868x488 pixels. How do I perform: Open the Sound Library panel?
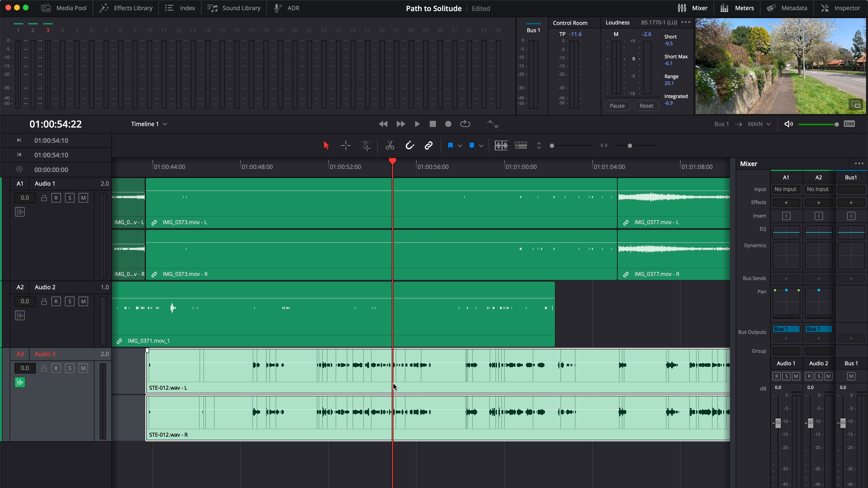tap(234, 8)
